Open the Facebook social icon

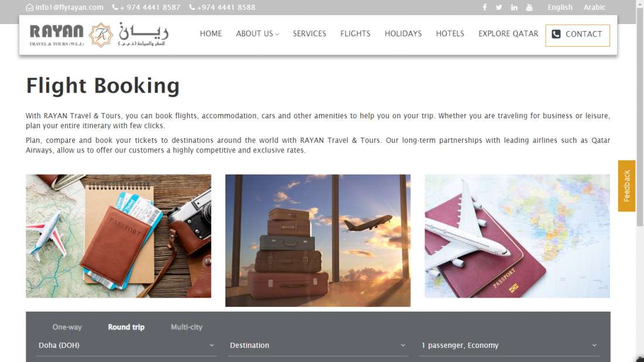pos(485,8)
